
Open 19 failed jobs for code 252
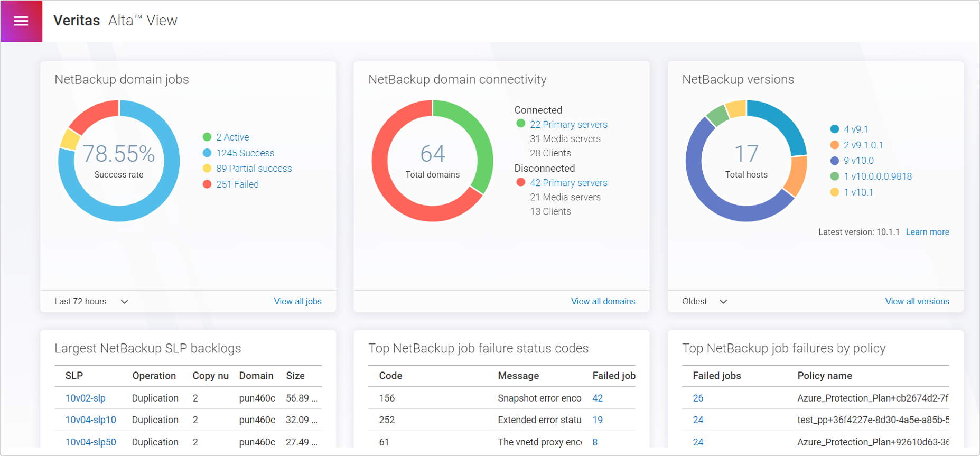click(x=598, y=420)
